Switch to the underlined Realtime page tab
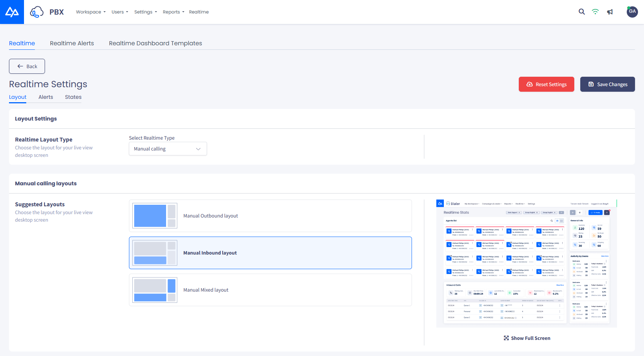 tap(22, 43)
